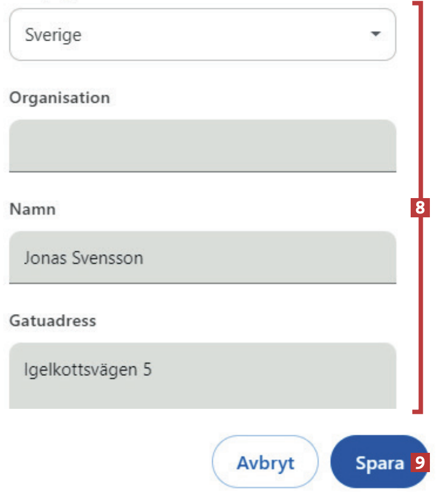The height and width of the screenshot is (504, 442).
Task: Click the digit 5 in street address
Action: (x=147, y=369)
